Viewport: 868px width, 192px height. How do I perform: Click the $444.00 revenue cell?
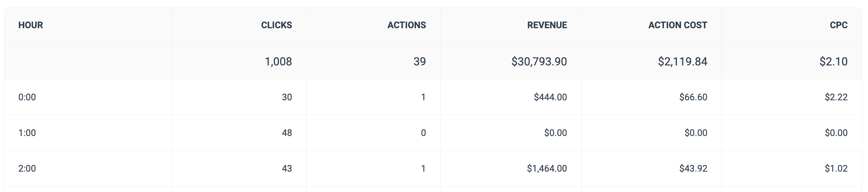550,97
